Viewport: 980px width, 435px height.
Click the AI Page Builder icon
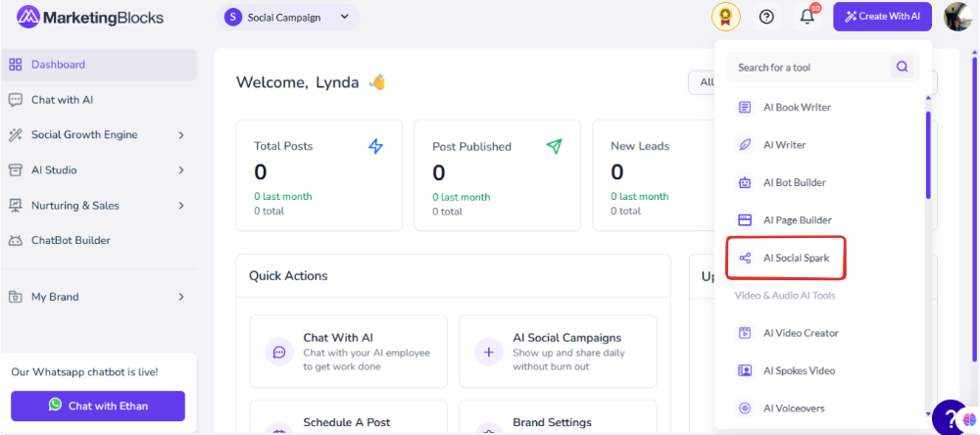click(745, 220)
